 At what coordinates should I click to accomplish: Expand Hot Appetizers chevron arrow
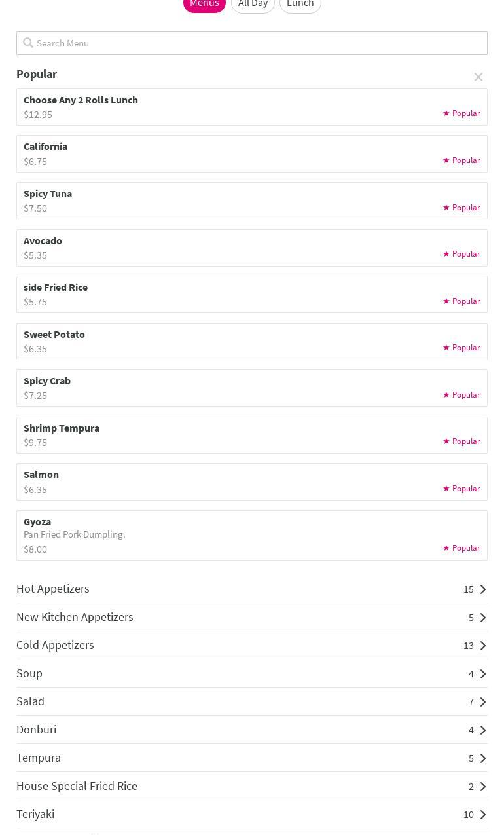coord(483,589)
